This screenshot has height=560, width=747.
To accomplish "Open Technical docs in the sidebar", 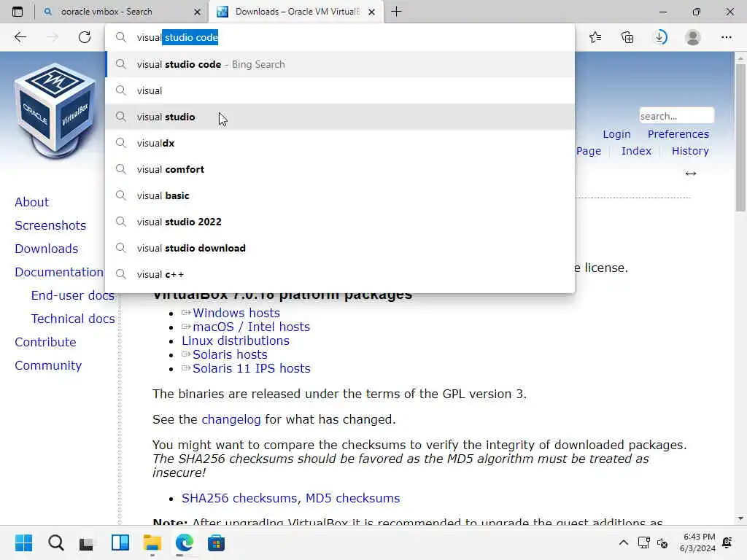I will coord(72,319).
